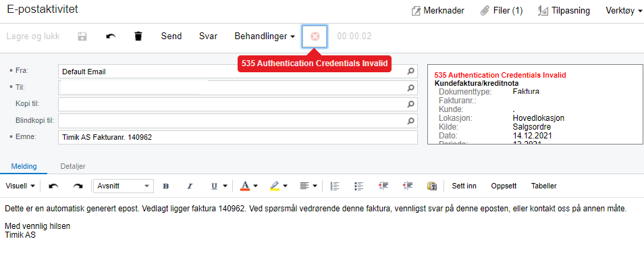Expand the Verktøy menu
The width and height of the screenshot is (644, 262).
624,11
